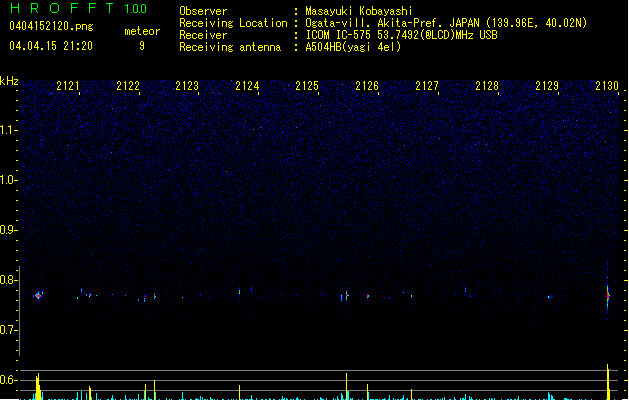This screenshot has width=629, height=400.
Task: Click the 'Observer' field label
Action: [x=203, y=11]
